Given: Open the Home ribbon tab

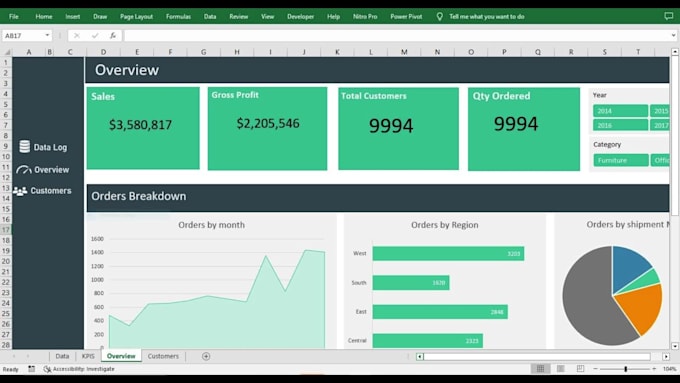Looking at the screenshot, I should (x=44, y=16).
